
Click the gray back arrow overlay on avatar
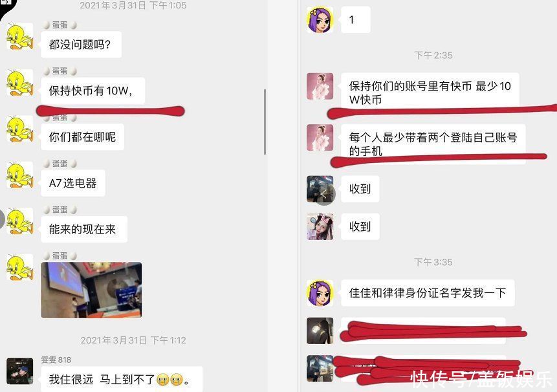325,195
